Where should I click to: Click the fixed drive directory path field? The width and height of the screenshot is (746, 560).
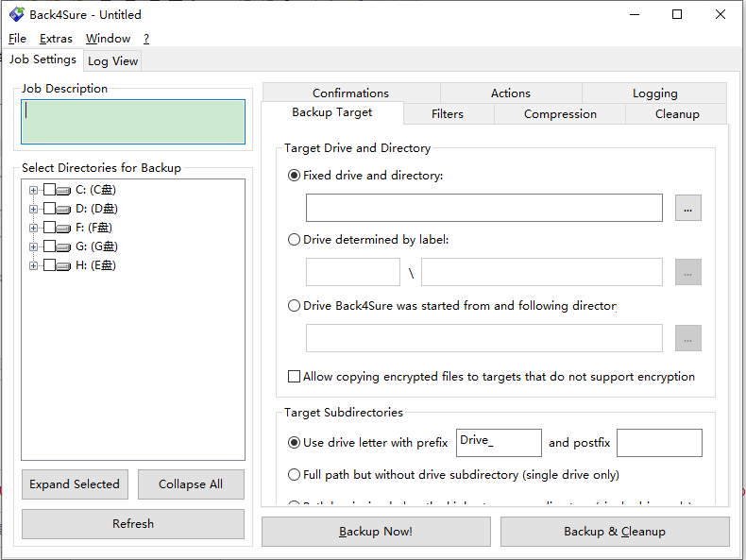pos(483,208)
